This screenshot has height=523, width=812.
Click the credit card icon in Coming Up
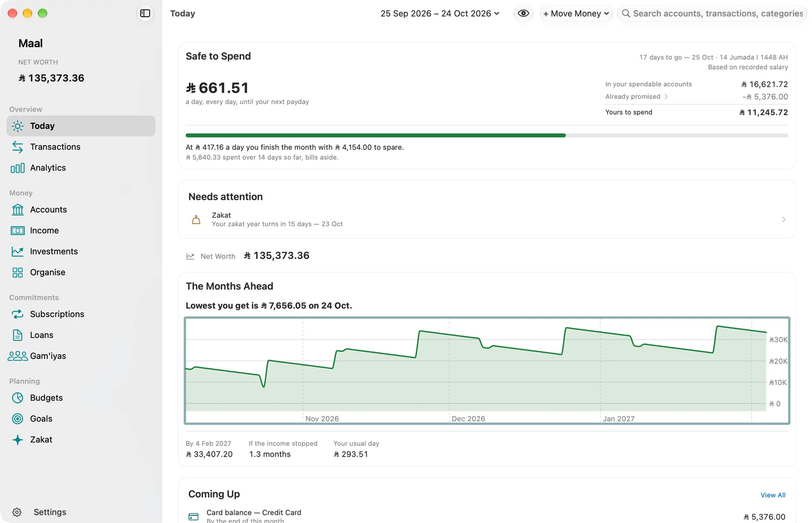(x=193, y=516)
